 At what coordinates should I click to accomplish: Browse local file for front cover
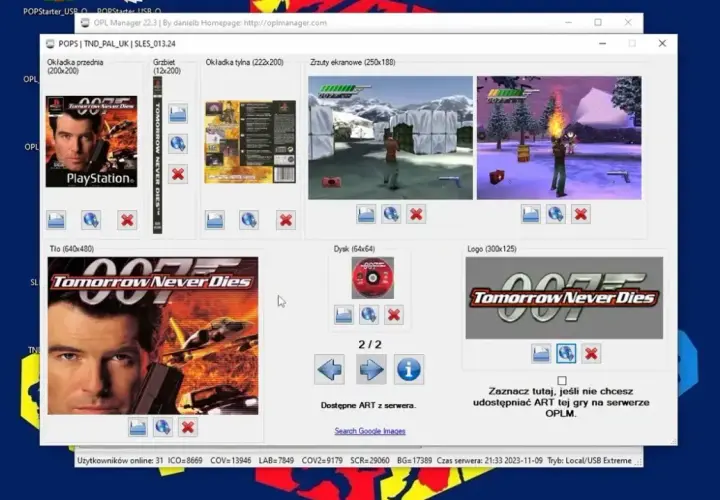tap(56, 220)
